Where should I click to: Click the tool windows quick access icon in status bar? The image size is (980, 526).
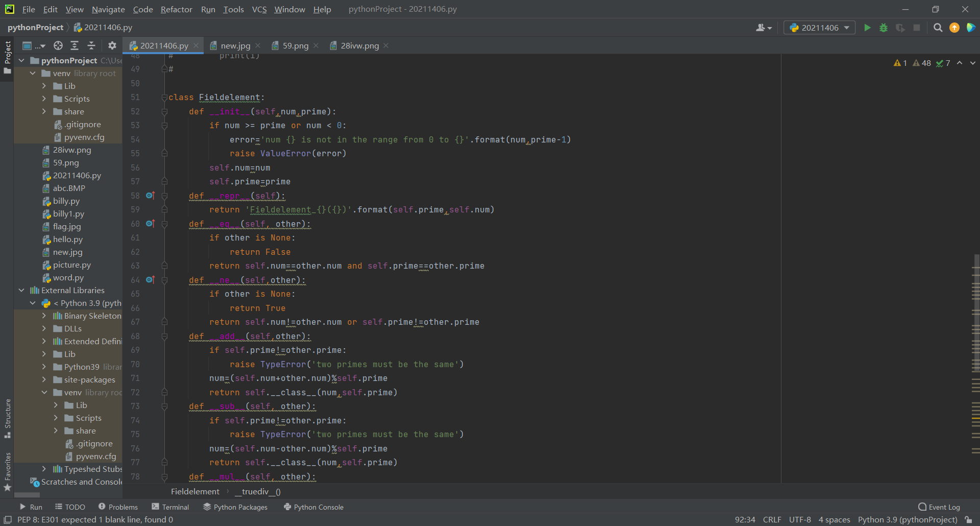[x=8, y=520]
